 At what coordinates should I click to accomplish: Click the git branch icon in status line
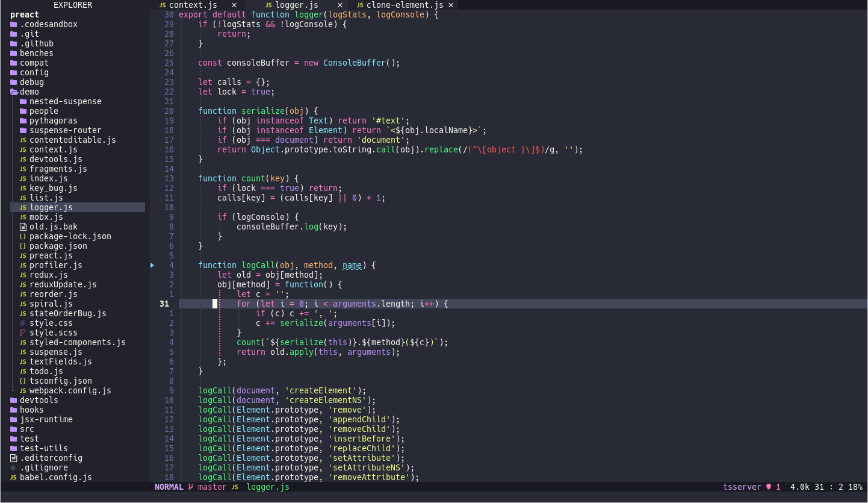(191, 487)
